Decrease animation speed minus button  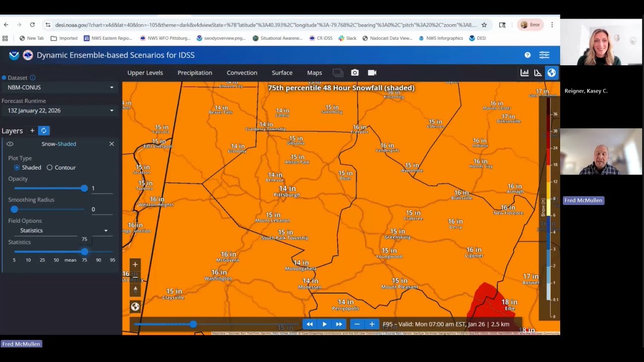(x=357, y=324)
